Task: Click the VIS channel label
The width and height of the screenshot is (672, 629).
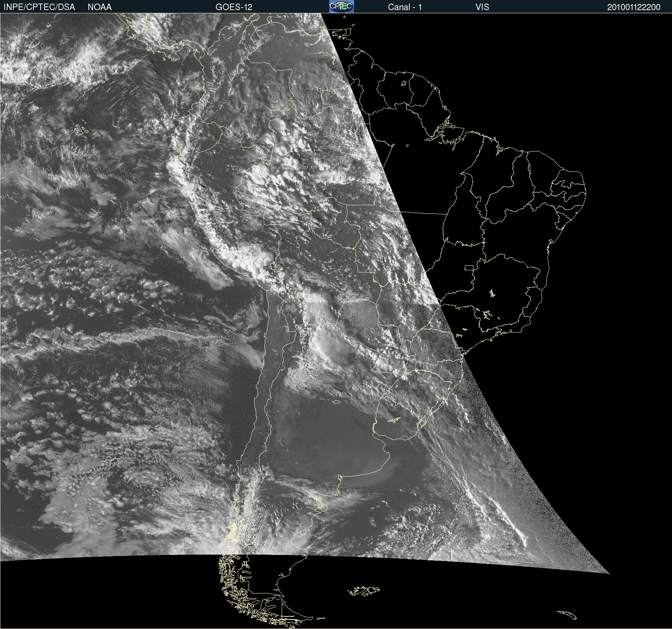Action: tap(482, 7)
